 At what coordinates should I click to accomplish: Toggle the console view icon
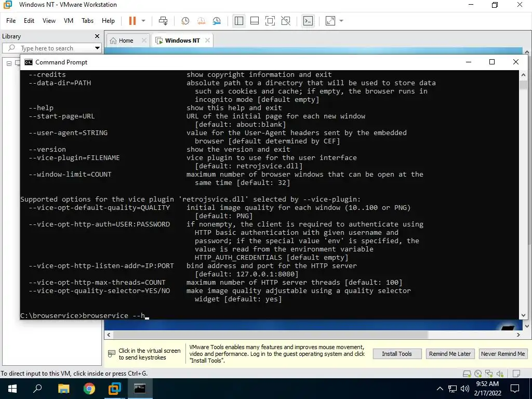pos(308,21)
